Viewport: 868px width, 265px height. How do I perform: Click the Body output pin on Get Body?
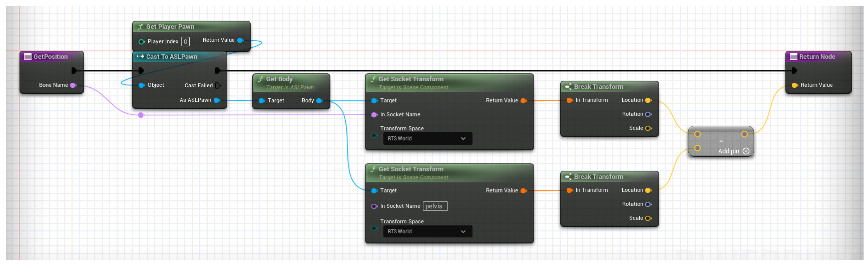click(x=319, y=101)
